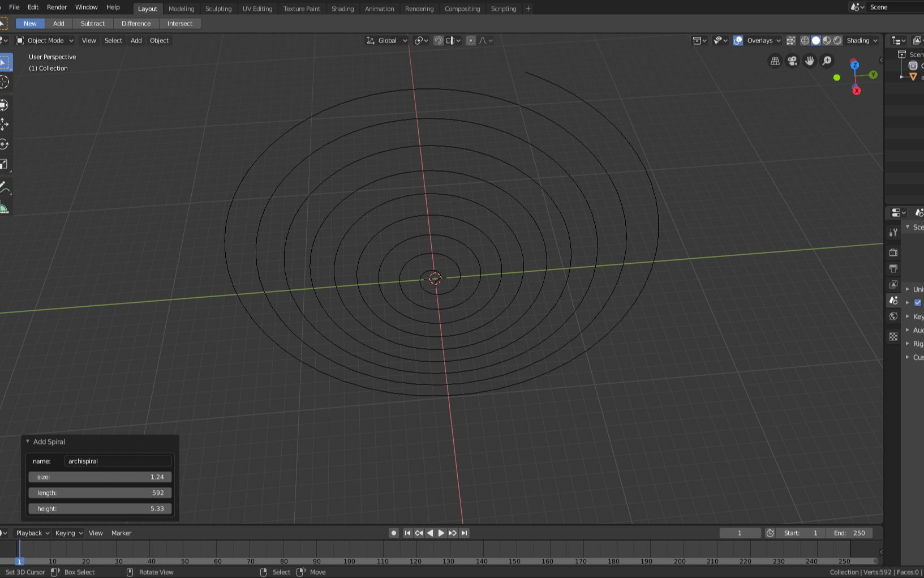Viewport: 924px width, 578px height.
Task: Activate the Cursor tool
Action: coord(5,82)
